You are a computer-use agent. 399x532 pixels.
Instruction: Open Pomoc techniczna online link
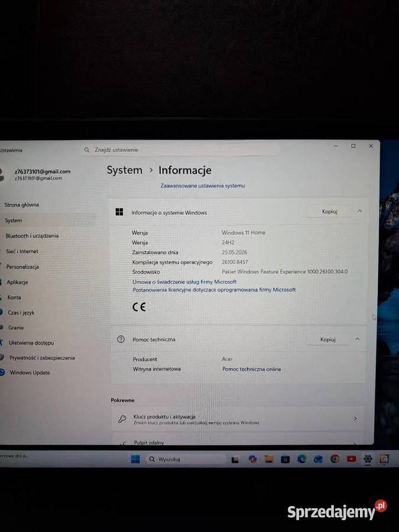[x=251, y=369]
